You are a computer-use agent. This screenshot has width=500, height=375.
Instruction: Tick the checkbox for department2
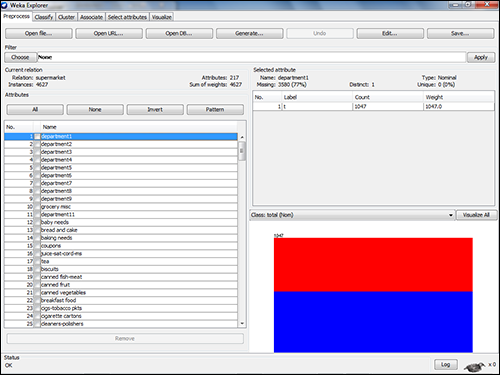pyautogui.click(x=37, y=144)
